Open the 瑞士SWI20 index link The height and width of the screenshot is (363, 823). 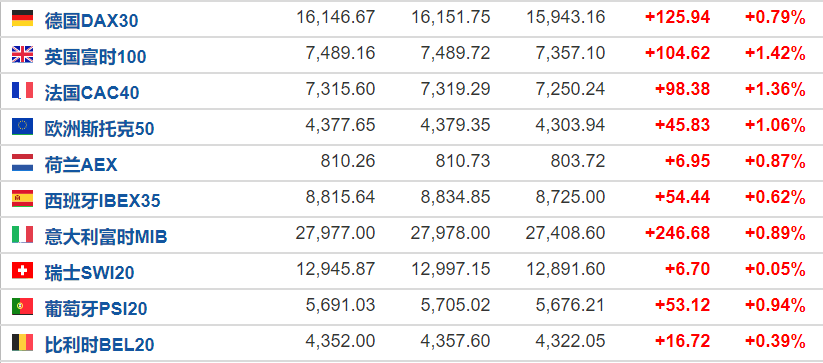(89, 273)
